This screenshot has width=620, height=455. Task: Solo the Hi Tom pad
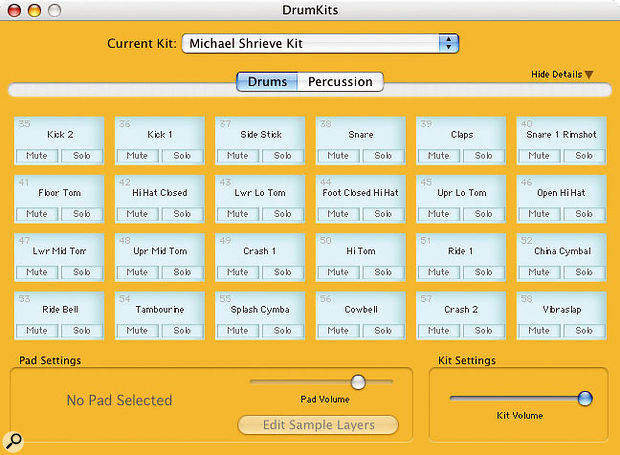[383, 272]
